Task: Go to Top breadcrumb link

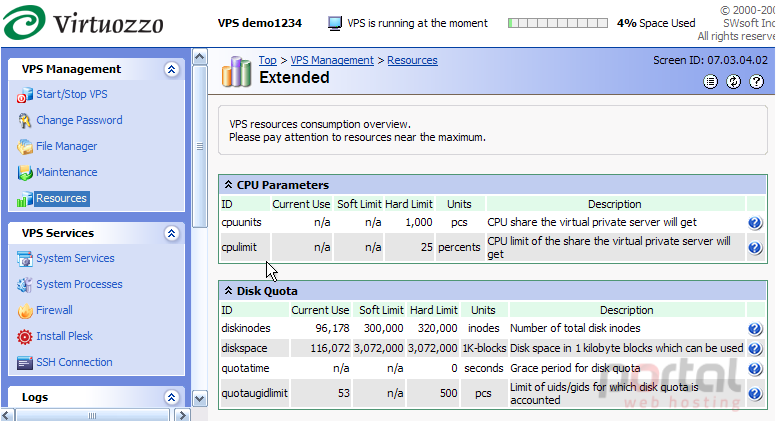Action: click(267, 60)
